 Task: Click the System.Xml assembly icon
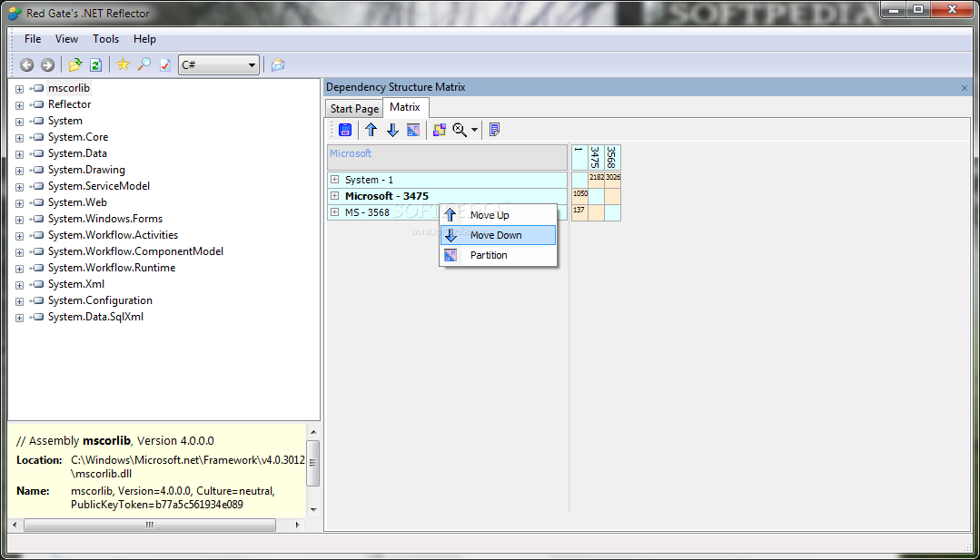pyautogui.click(x=37, y=284)
